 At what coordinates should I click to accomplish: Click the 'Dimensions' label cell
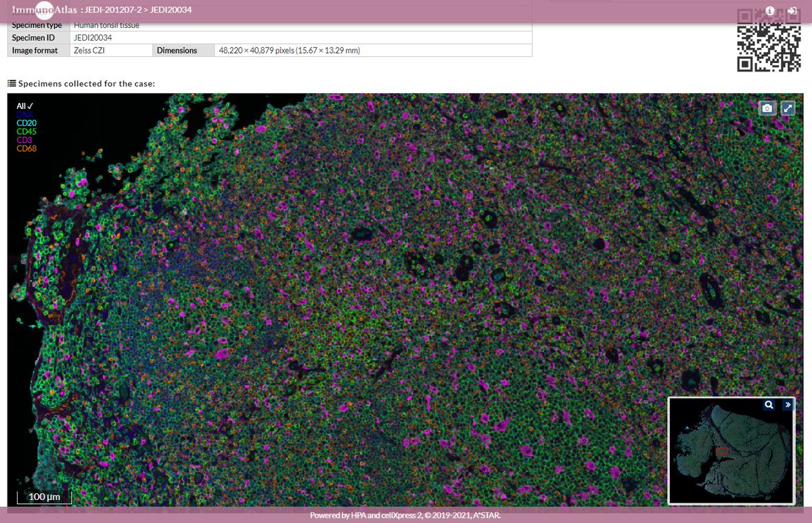pos(183,50)
